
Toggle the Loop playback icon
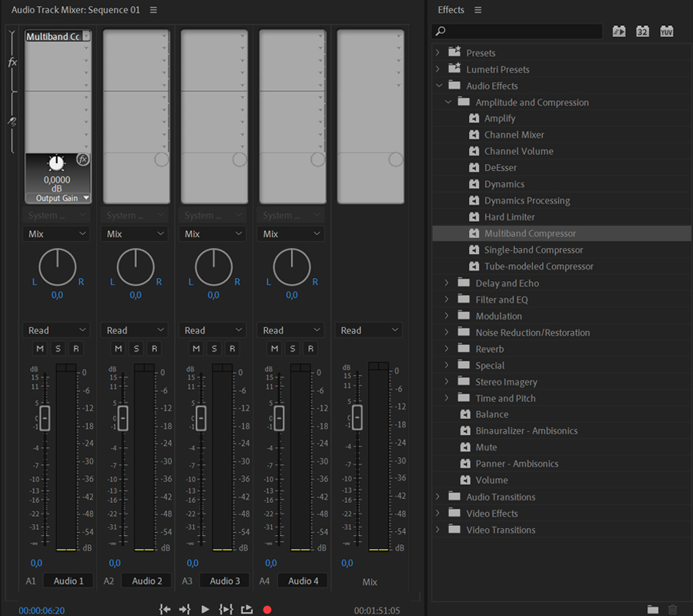(x=246, y=609)
